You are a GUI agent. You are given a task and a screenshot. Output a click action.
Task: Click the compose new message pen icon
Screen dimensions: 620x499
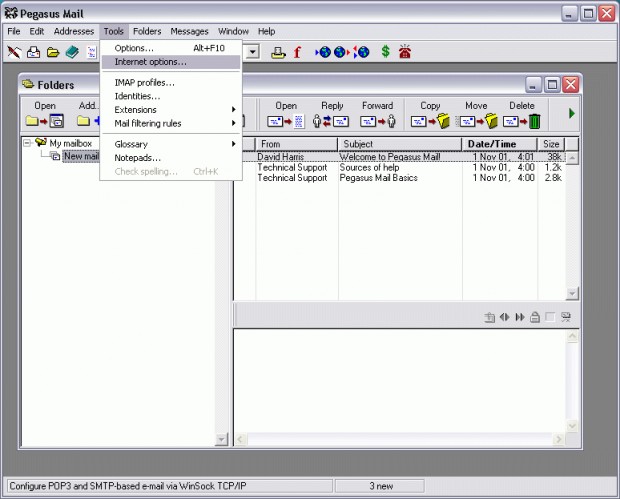click(x=14, y=52)
